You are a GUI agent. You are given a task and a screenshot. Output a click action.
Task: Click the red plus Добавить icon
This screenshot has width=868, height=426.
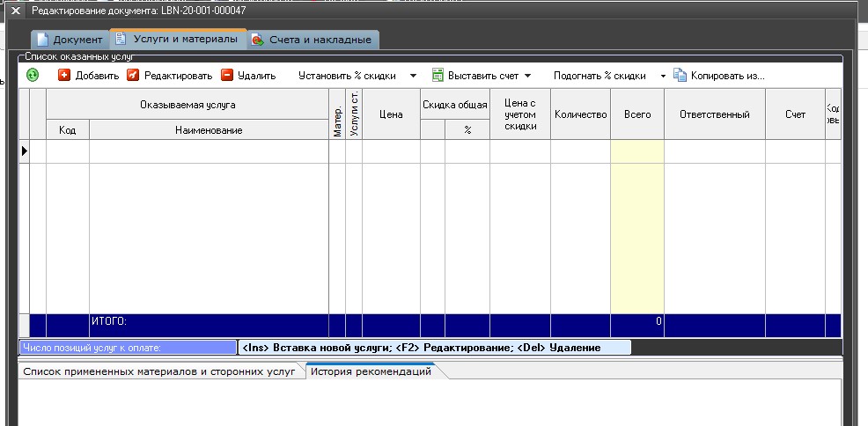[x=64, y=76]
